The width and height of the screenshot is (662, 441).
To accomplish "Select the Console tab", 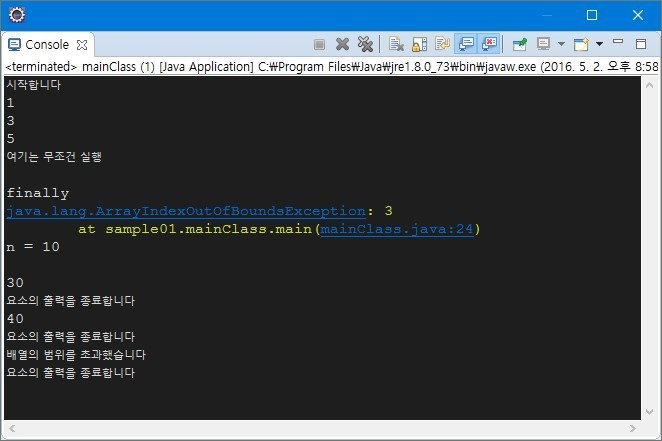I will [47, 45].
